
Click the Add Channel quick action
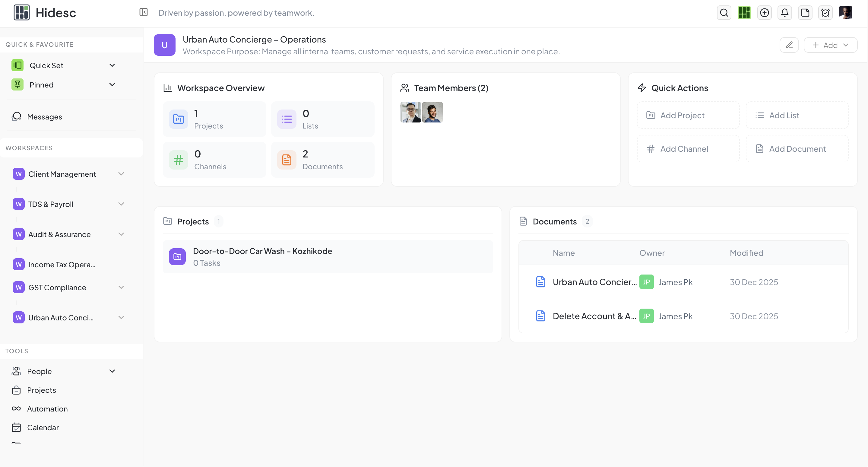pyautogui.click(x=688, y=149)
